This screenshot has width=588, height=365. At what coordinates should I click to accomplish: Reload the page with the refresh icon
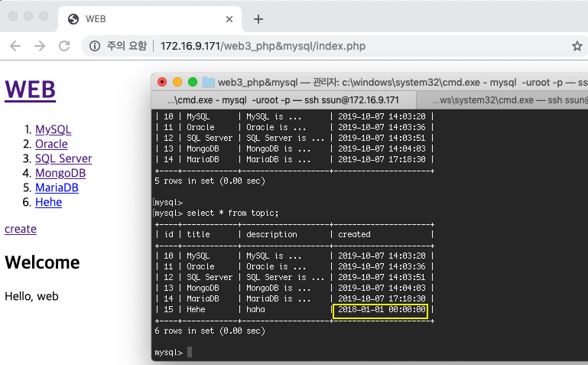64,46
